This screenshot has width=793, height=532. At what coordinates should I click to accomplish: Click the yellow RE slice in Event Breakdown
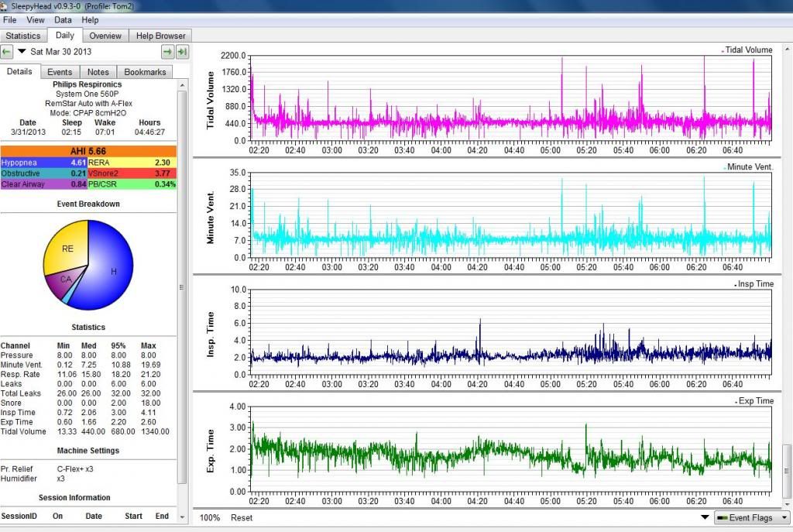point(66,248)
